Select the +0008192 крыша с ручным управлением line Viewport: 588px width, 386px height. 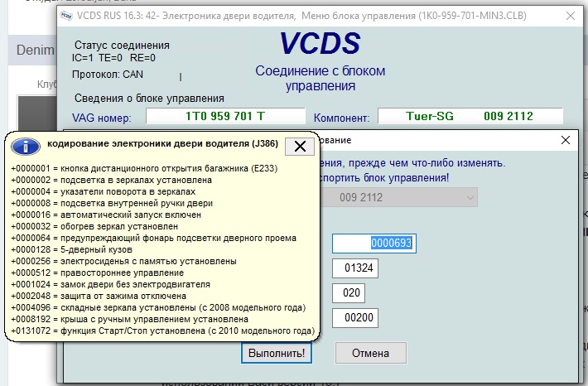point(130,319)
